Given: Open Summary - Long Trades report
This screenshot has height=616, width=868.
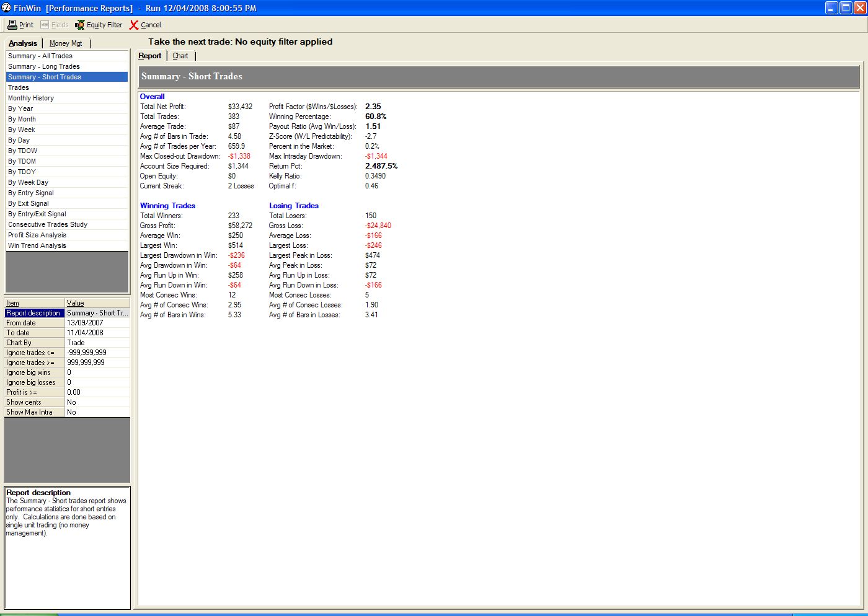Looking at the screenshot, I should pyautogui.click(x=44, y=66).
